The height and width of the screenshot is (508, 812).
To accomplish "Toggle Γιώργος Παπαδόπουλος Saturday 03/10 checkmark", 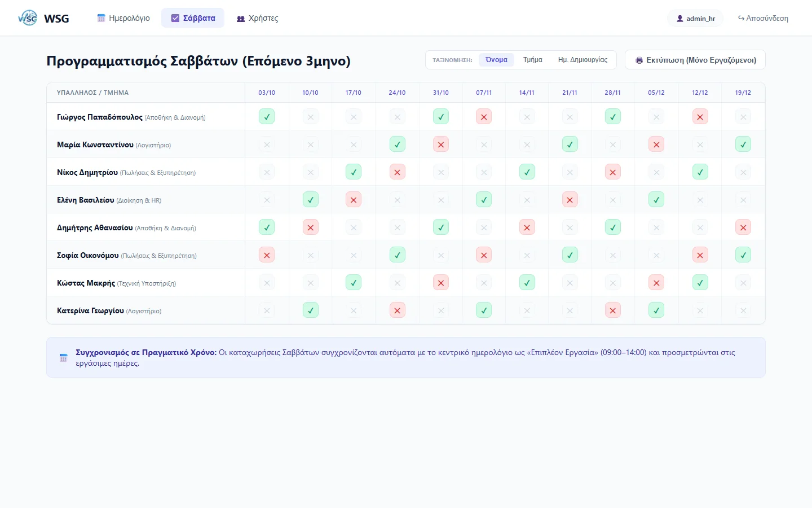I will 267,117.
